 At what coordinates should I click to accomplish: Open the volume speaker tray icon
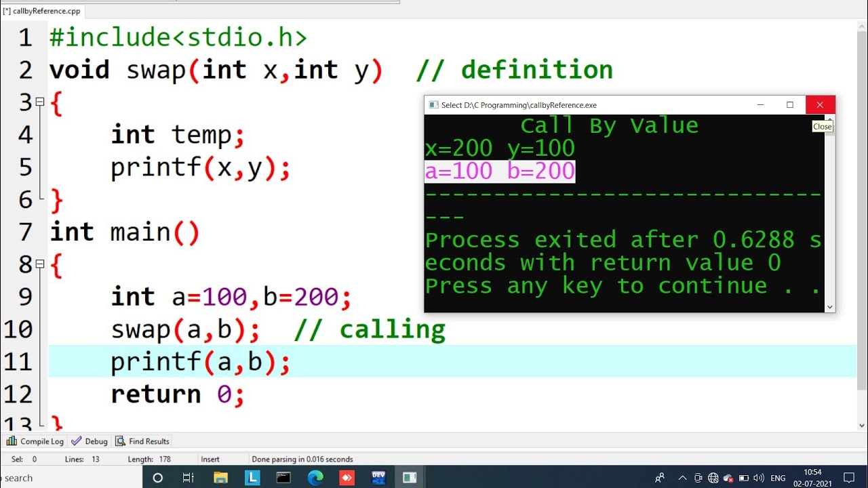758,478
